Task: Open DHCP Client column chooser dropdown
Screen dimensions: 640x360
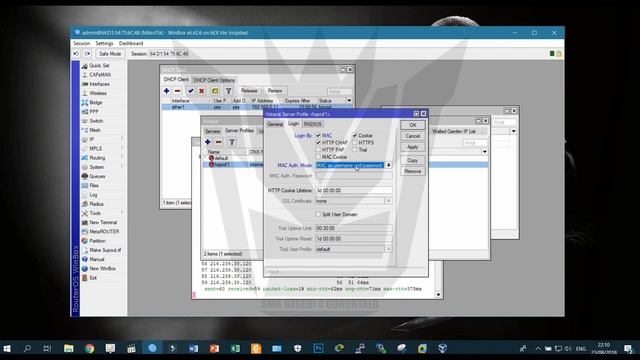Action: [349, 100]
